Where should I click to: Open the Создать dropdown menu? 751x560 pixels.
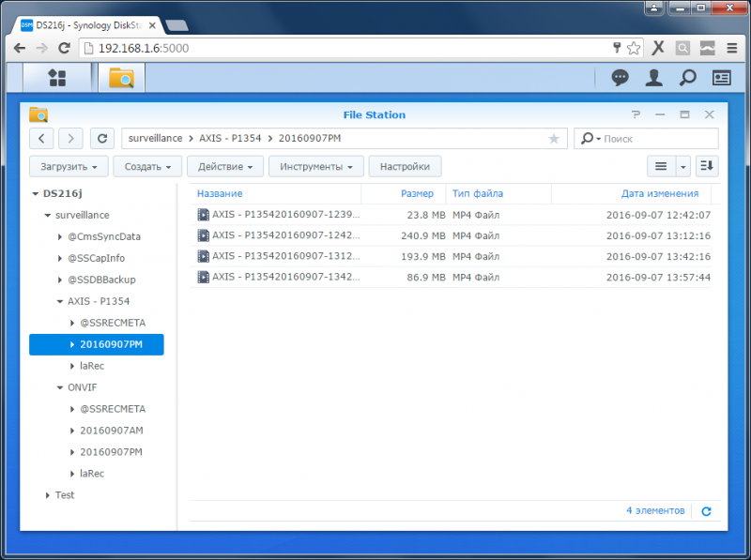(147, 167)
